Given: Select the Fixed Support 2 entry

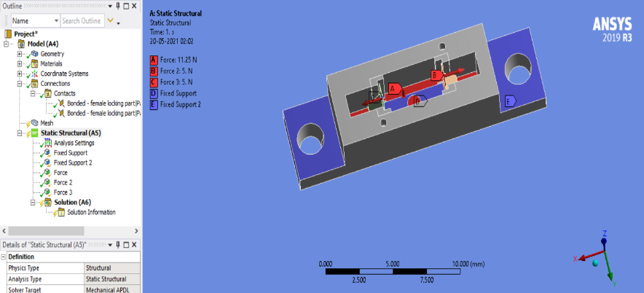Looking at the screenshot, I should coord(73,163).
